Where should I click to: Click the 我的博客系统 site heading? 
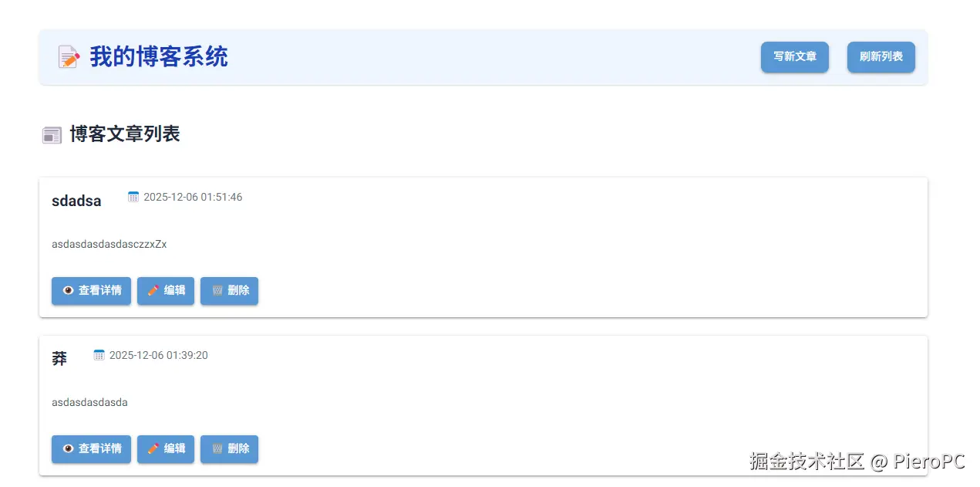[x=159, y=57]
